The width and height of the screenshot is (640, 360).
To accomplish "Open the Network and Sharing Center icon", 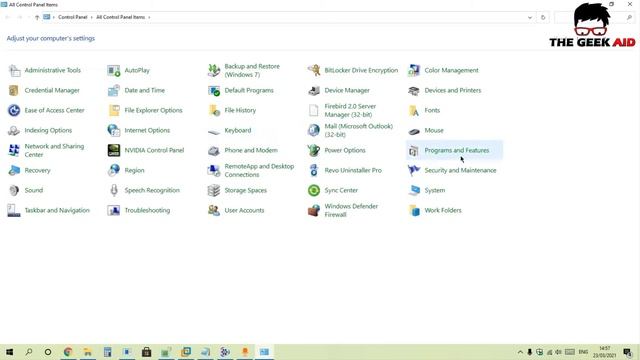I will [14, 150].
